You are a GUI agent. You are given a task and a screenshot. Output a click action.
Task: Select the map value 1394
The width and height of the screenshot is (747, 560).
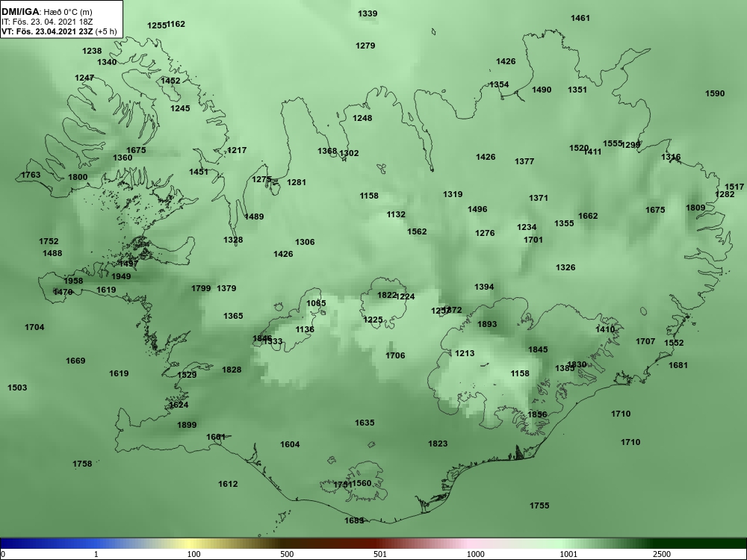coord(484,287)
